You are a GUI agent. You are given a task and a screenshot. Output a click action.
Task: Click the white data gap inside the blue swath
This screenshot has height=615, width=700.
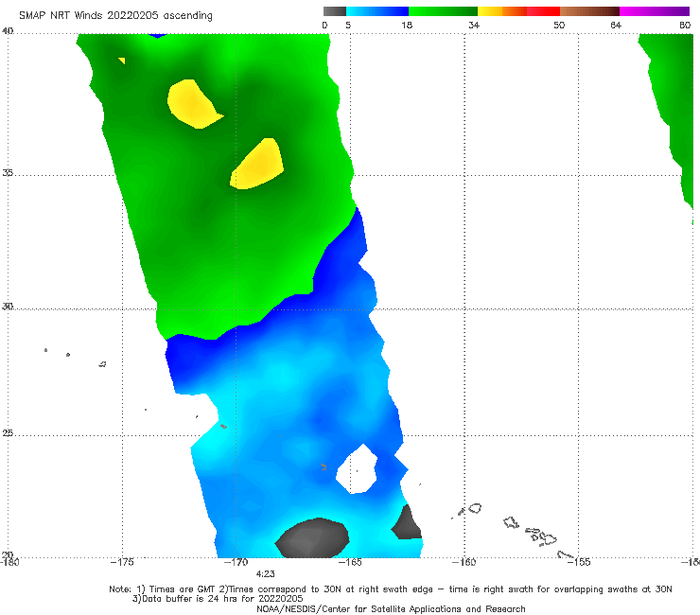tap(358, 469)
